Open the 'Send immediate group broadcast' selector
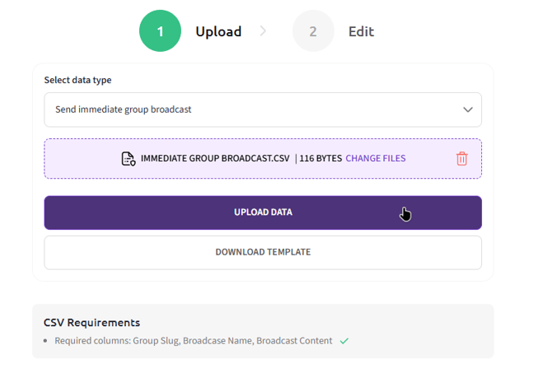The width and height of the screenshot is (552, 392). (247, 110)
